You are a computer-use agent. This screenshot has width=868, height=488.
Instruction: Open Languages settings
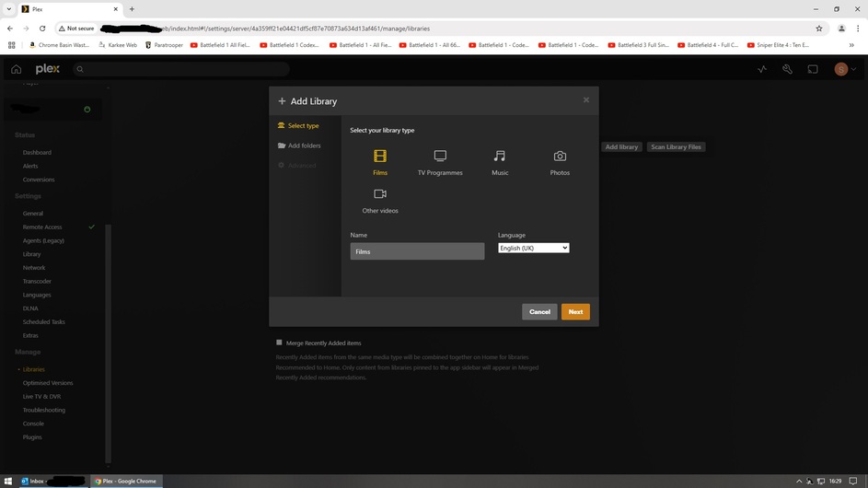click(x=37, y=295)
